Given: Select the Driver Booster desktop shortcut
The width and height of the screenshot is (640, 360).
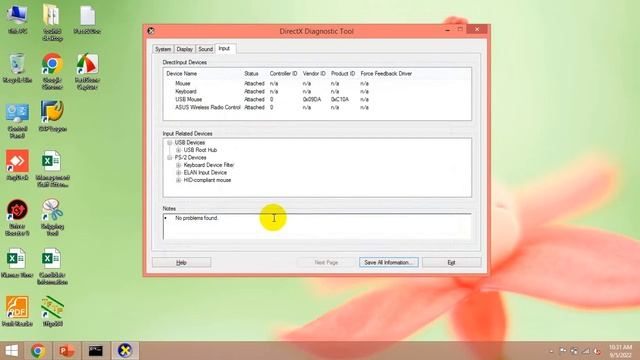Looking at the screenshot, I should click(x=17, y=217).
